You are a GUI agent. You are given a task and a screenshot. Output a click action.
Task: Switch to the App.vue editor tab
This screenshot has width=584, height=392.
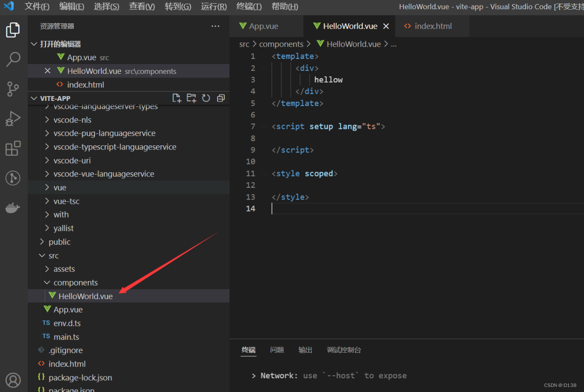pyautogui.click(x=266, y=26)
